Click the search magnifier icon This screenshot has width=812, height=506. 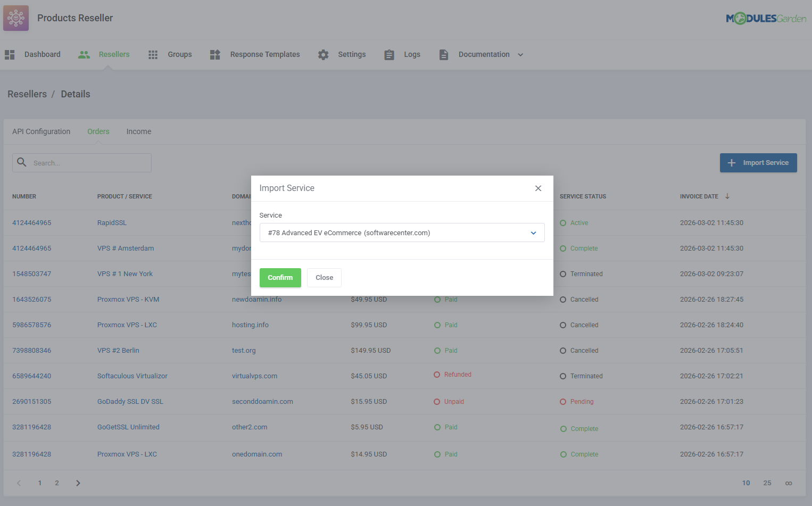click(x=22, y=162)
